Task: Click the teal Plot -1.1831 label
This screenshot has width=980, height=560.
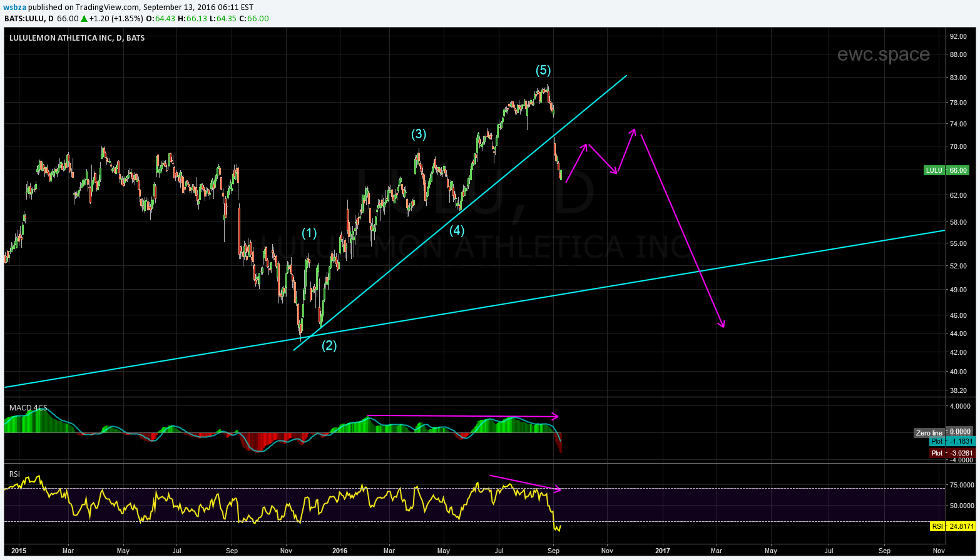Action: [x=952, y=441]
